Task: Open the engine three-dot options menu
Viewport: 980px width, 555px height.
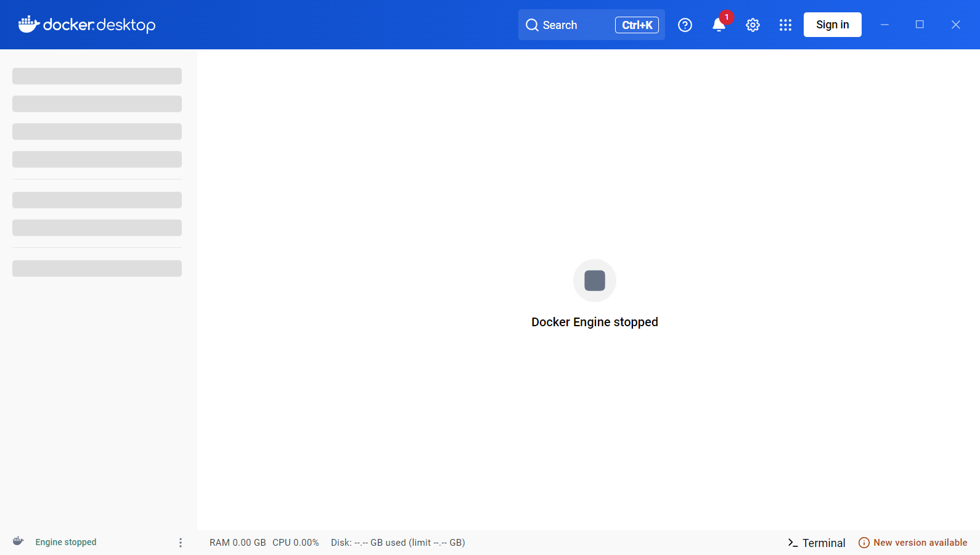Action: (181, 542)
